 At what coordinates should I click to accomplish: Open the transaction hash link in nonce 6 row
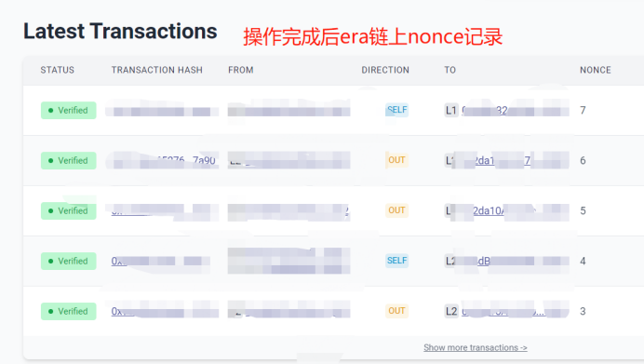[x=164, y=161]
